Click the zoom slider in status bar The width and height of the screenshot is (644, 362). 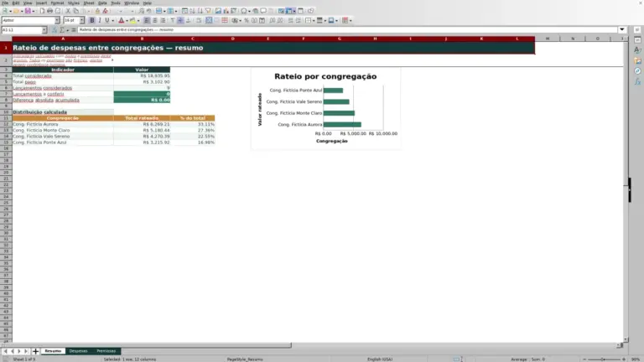(x=604, y=359)
